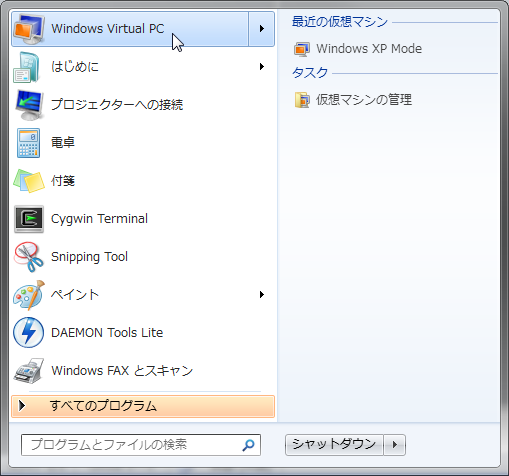509x476 pixels.
Task: Expand the ペイント jump list arrow
Action: point(262,295)
